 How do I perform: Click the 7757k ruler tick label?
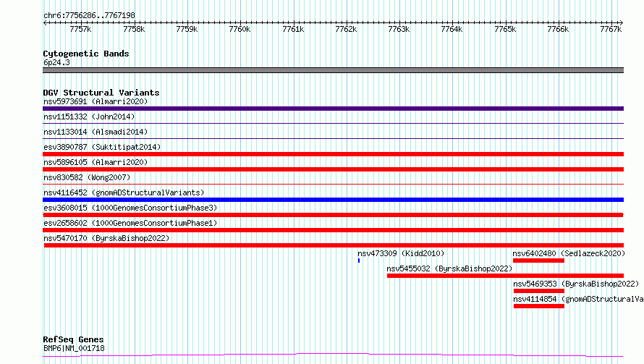80,29
